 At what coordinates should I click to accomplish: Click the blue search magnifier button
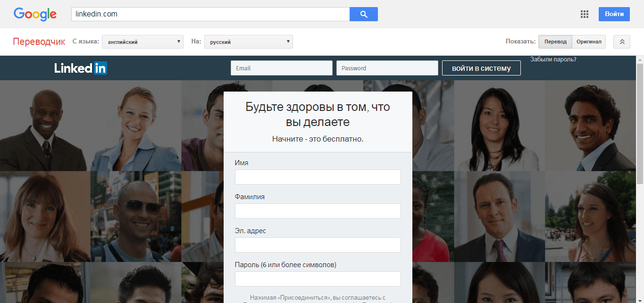[x=363, y=14]
